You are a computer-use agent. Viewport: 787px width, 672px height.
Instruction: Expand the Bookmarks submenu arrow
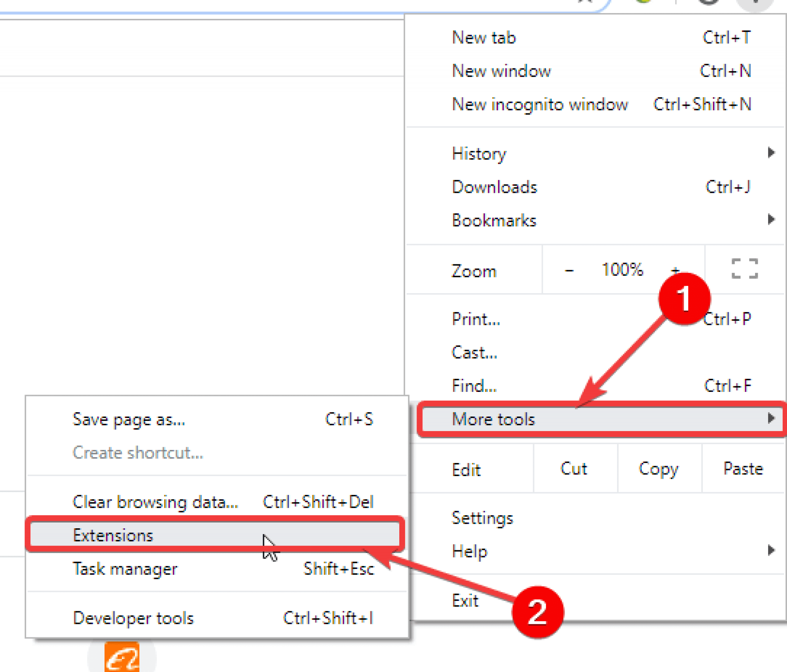pos(770,219)
